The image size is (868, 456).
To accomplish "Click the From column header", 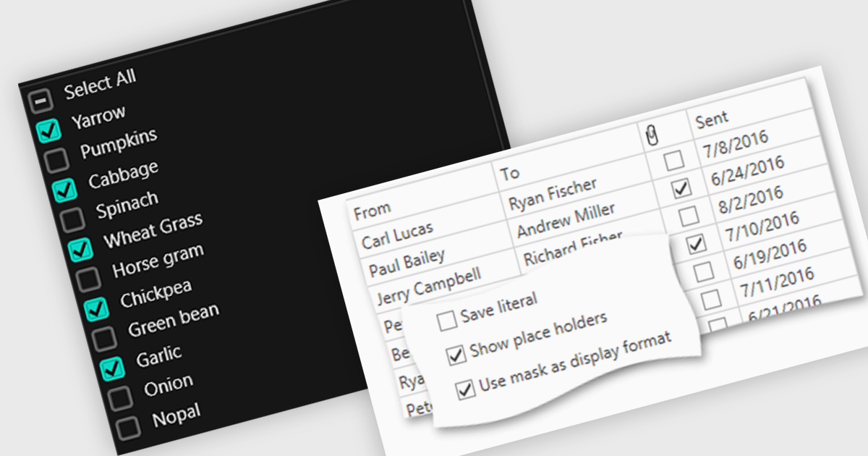I will tap(373, 211).
